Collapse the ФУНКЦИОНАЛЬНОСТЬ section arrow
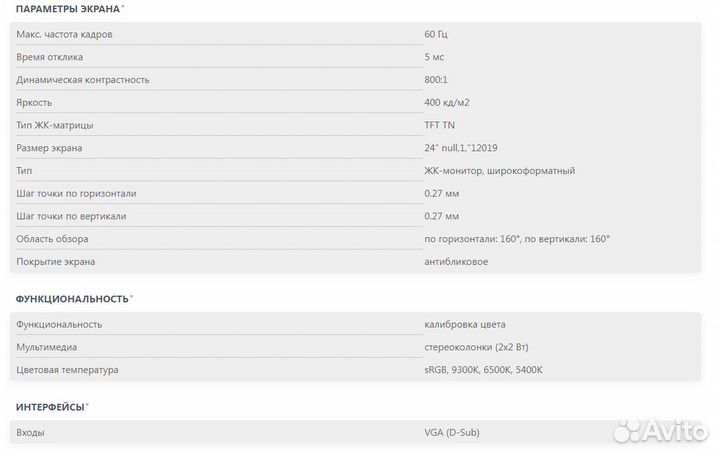Image resolution: width=720 pixels, height=456 pixels. [x=132, y=297]
